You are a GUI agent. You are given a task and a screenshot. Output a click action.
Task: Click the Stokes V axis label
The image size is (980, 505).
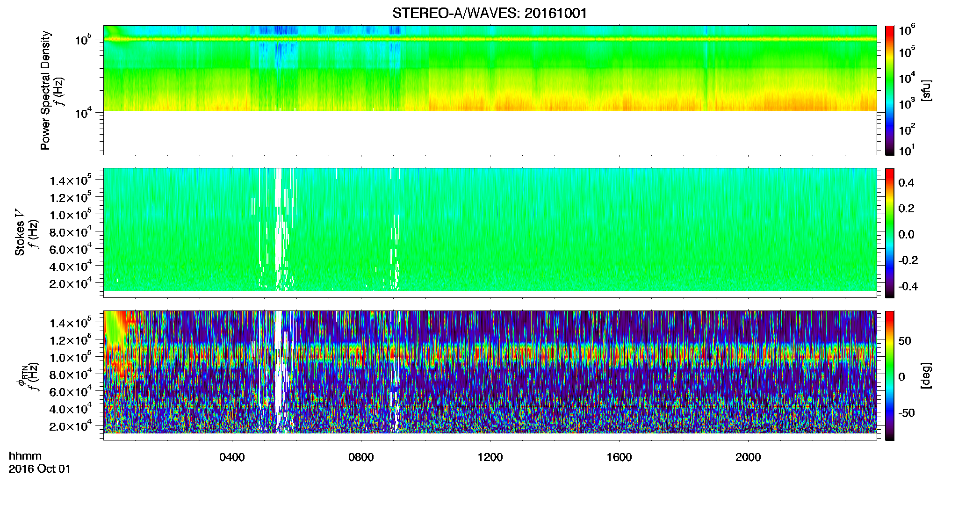20,233
